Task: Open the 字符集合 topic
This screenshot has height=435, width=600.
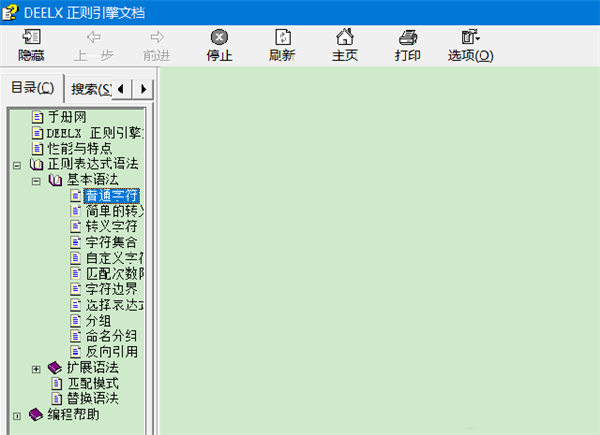Action: [111, 242]
